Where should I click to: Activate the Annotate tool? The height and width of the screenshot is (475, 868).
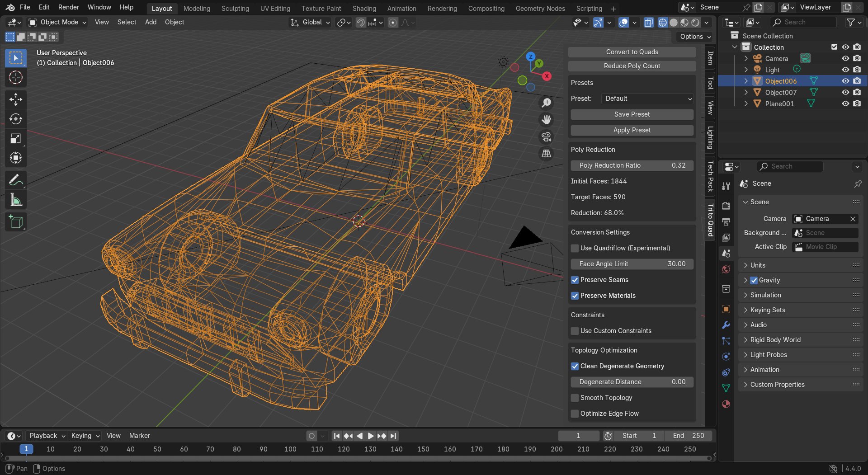pyautogui.click(x=15, y=179)
